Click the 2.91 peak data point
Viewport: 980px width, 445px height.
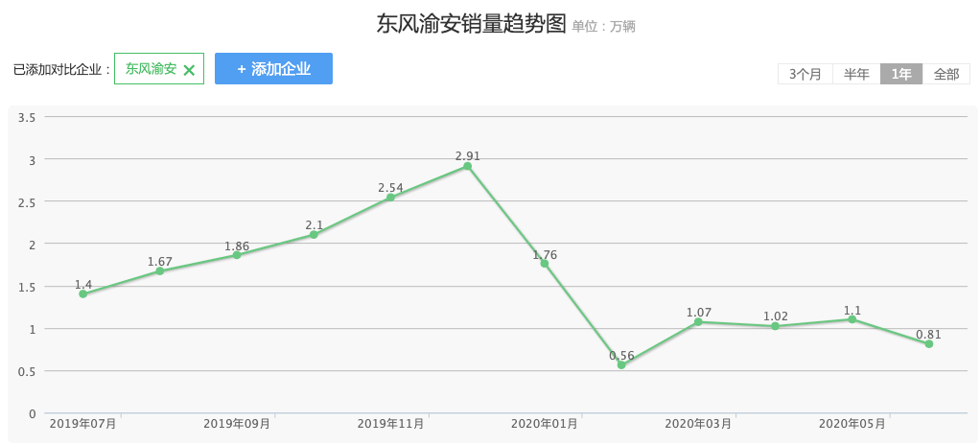468,166
